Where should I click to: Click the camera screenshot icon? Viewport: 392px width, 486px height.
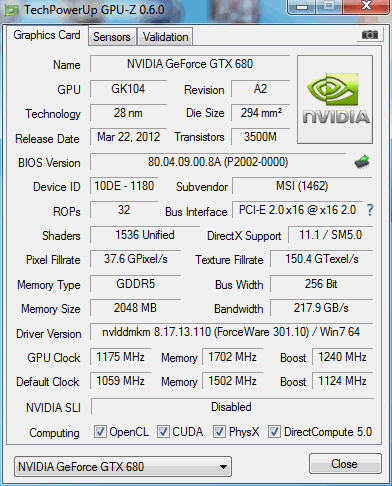click(369, 35)
